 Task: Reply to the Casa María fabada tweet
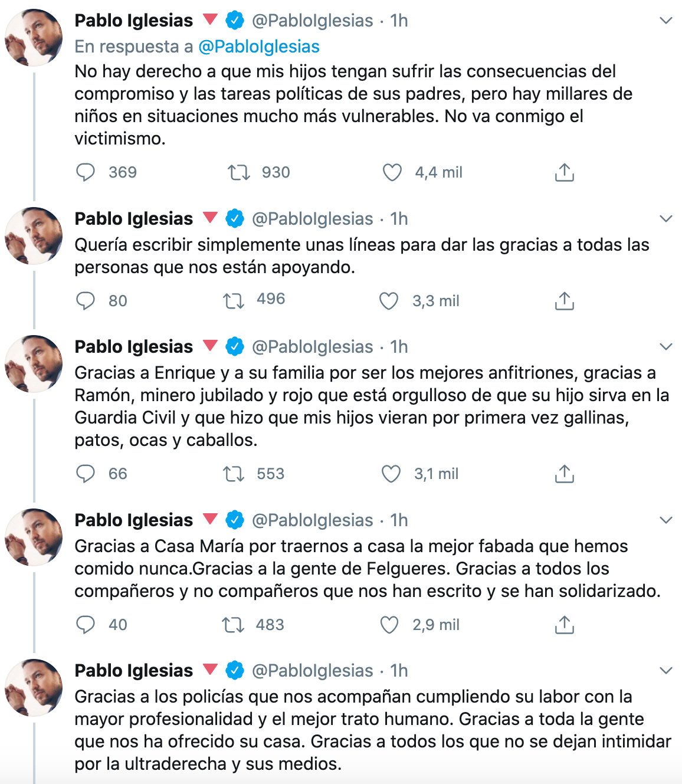[x=86, y=625]
